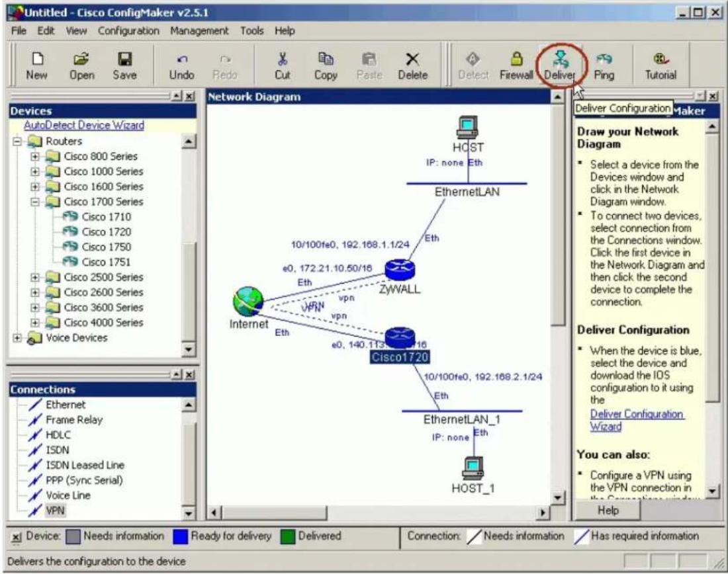Open the Help menu
The width and height of the screenshot is (728, 574).
coord(285,30)
